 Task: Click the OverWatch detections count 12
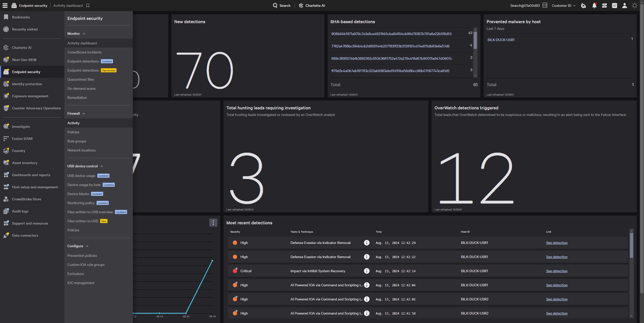click(x=476, y=178)
